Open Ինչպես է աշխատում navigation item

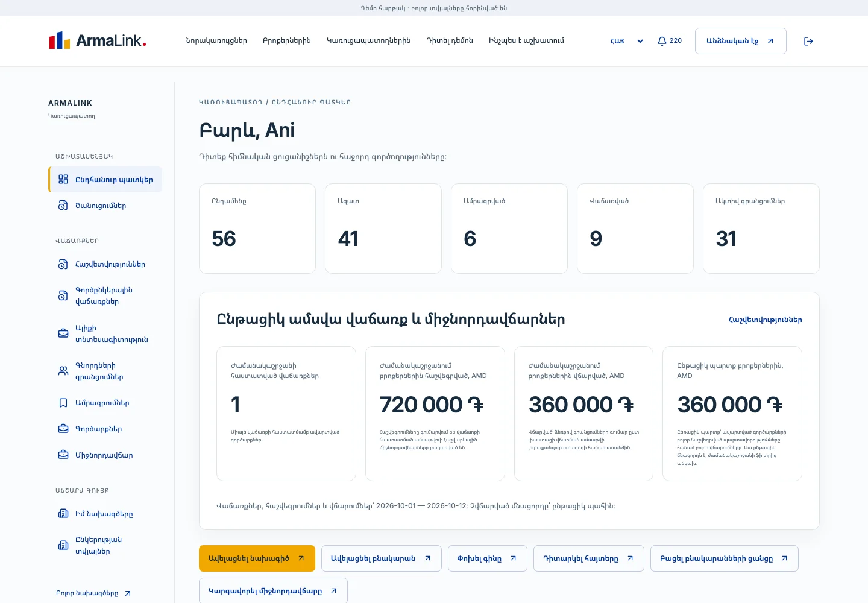point(527,40)
